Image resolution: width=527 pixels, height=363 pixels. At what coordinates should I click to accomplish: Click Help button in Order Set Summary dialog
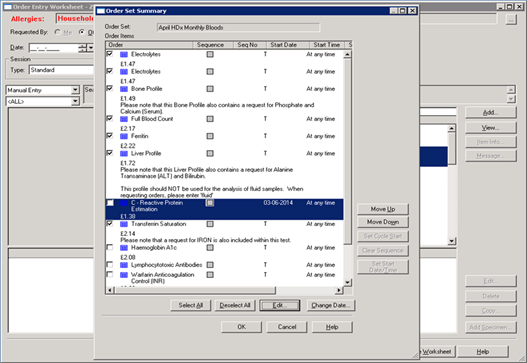click(x=332, y=327)
